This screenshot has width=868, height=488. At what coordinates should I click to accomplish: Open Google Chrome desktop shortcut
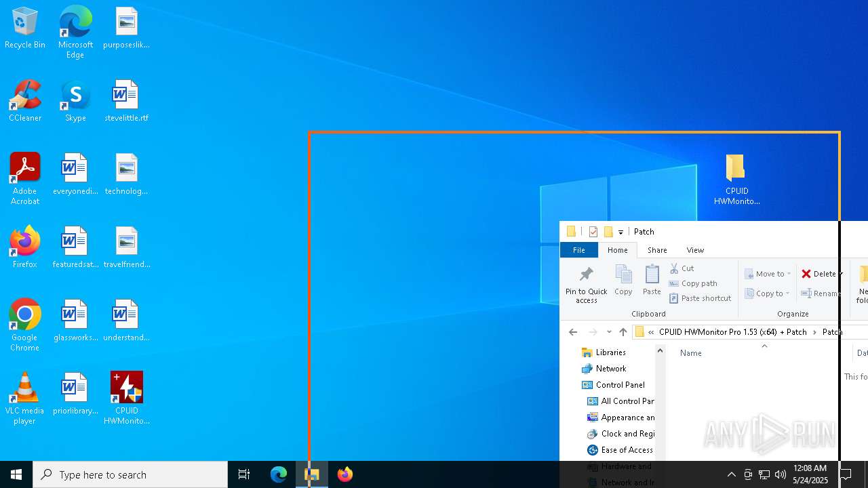[25, 325]
